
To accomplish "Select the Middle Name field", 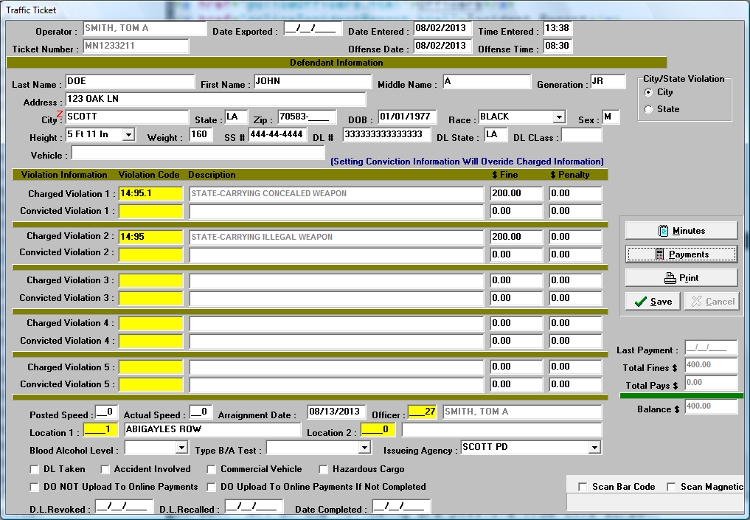I will [x=486, y=82].
